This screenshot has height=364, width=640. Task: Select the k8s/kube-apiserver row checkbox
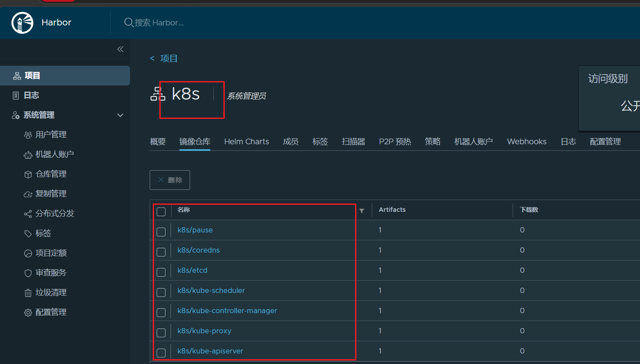click(161, 353)
